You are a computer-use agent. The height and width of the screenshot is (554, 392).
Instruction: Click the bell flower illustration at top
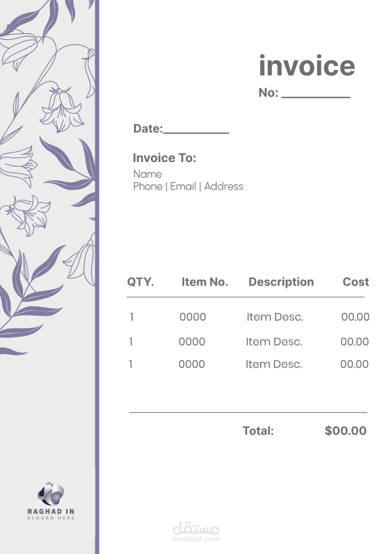(62, 108)
